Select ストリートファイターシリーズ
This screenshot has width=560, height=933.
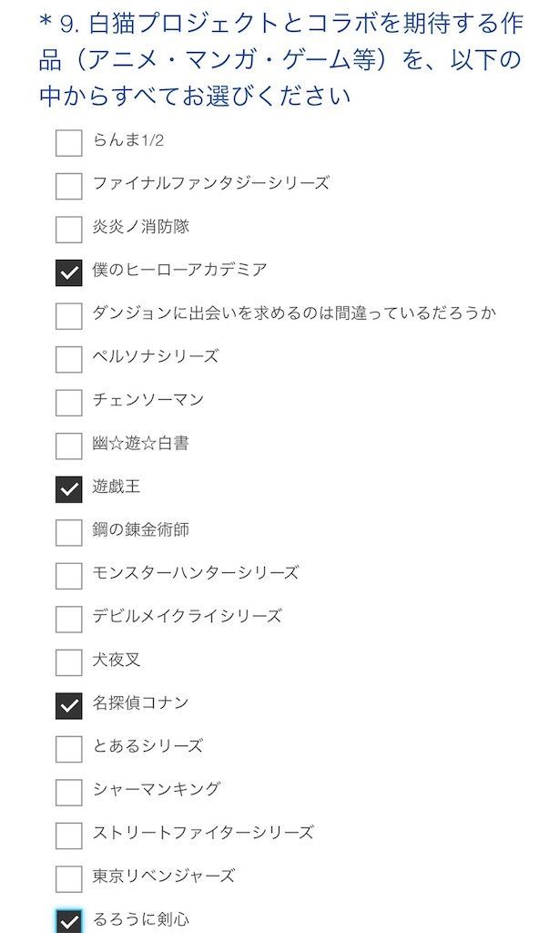[66, 833]
